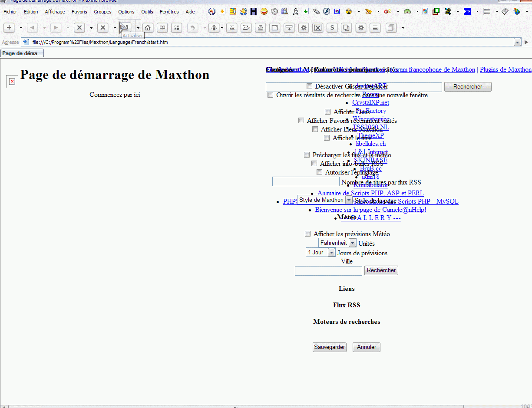Open the CrystalXP.net link

pos(370,102)
